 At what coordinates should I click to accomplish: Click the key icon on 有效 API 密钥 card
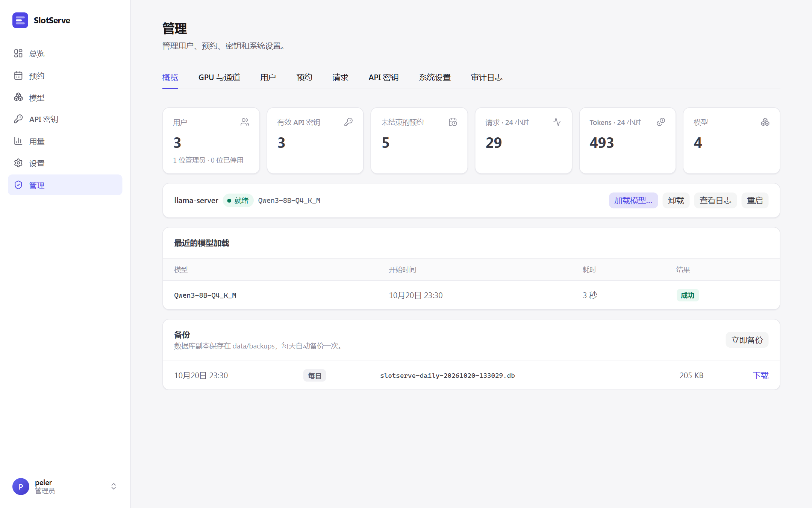[x=348, y=122]
